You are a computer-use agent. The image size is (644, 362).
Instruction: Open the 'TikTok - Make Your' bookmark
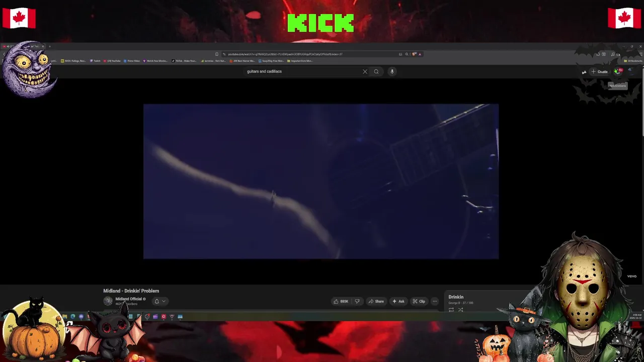tap(184, 61)
